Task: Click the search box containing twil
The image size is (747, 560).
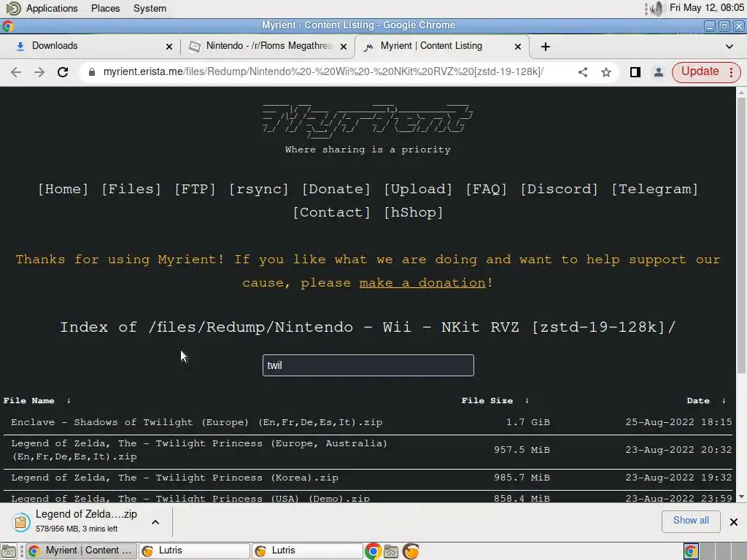Action: (368, 365)
